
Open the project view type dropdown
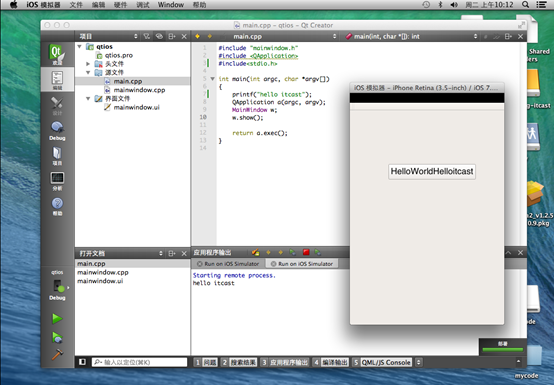coord(136,36)
